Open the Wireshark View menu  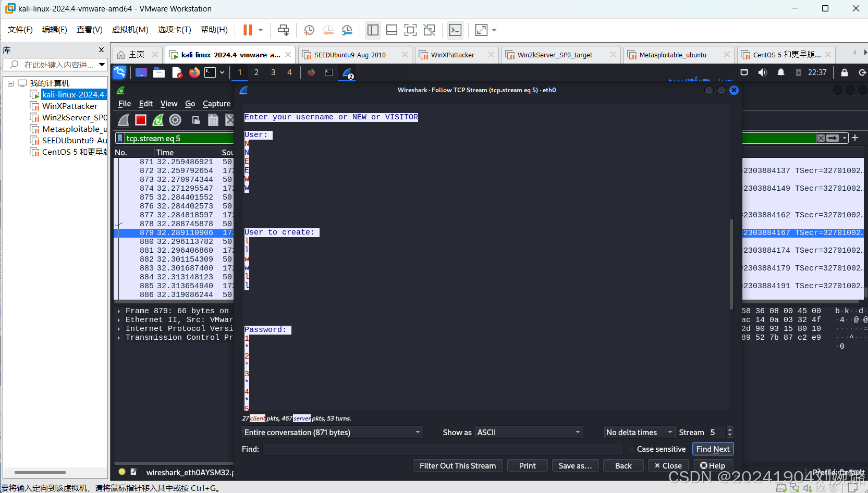[x=169, y=104]
